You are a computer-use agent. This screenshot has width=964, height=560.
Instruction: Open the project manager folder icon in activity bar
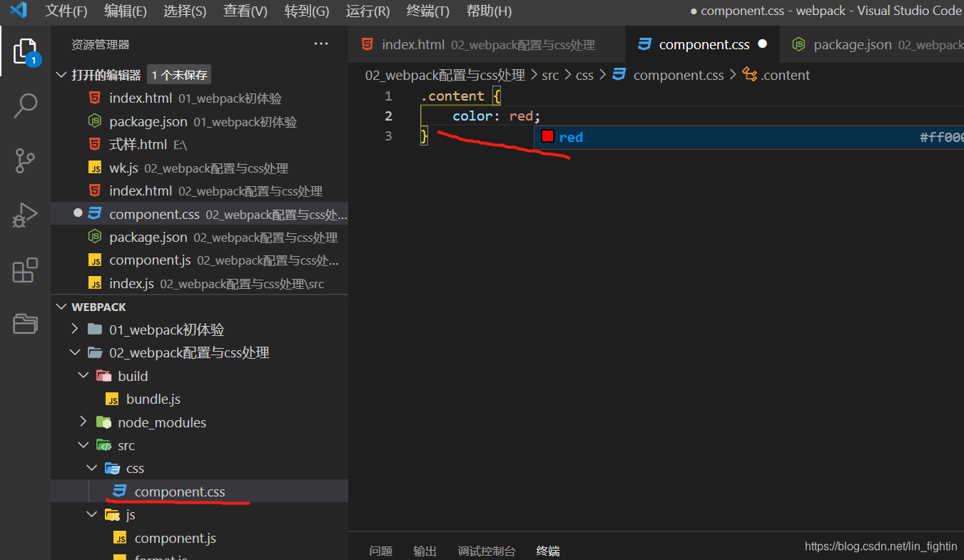click(25, 324)
